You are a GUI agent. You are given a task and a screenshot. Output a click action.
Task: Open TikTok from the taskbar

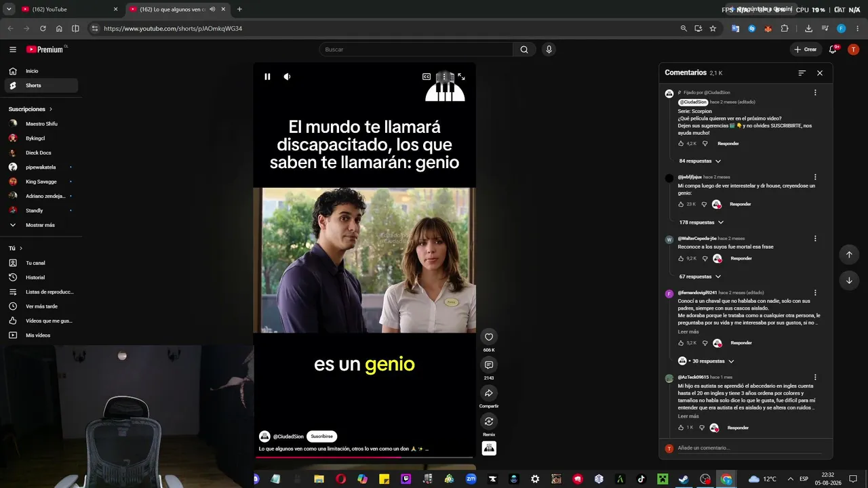point(642,479)
